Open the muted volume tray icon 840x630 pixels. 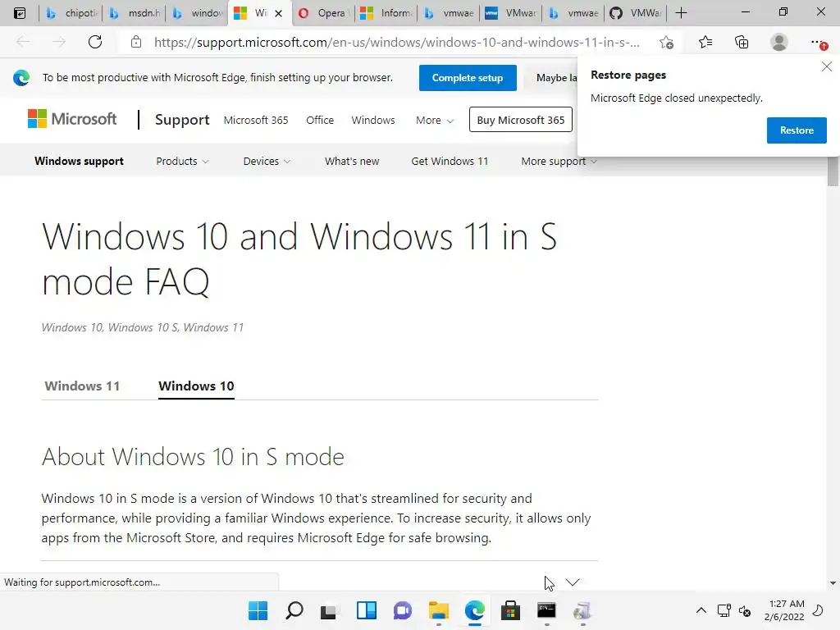click(x=745, y=610)
